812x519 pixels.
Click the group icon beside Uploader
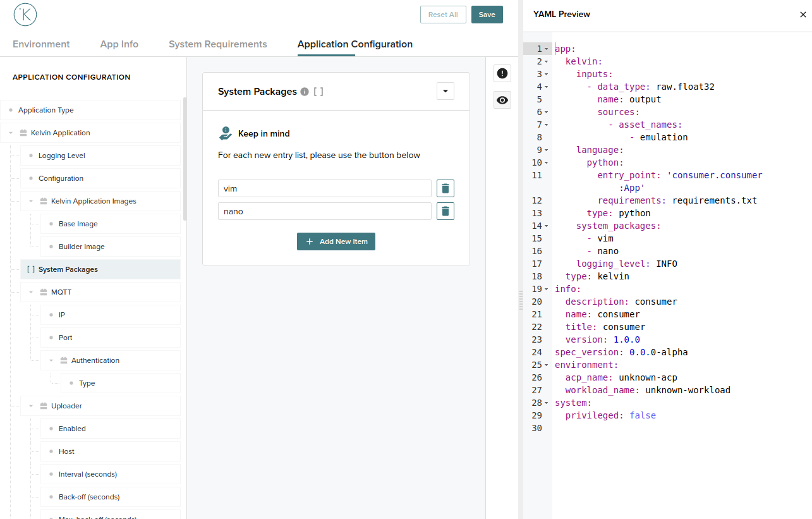point(44,406)
